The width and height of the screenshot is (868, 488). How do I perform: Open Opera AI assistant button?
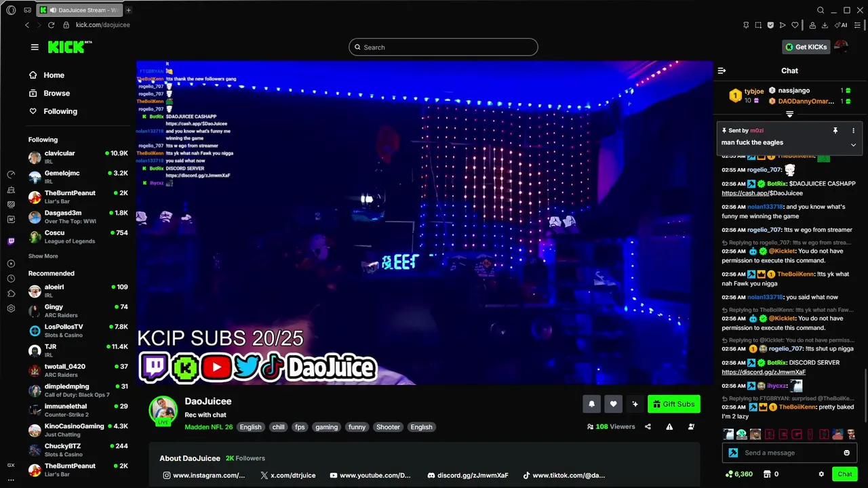click(x=842, y=25)
